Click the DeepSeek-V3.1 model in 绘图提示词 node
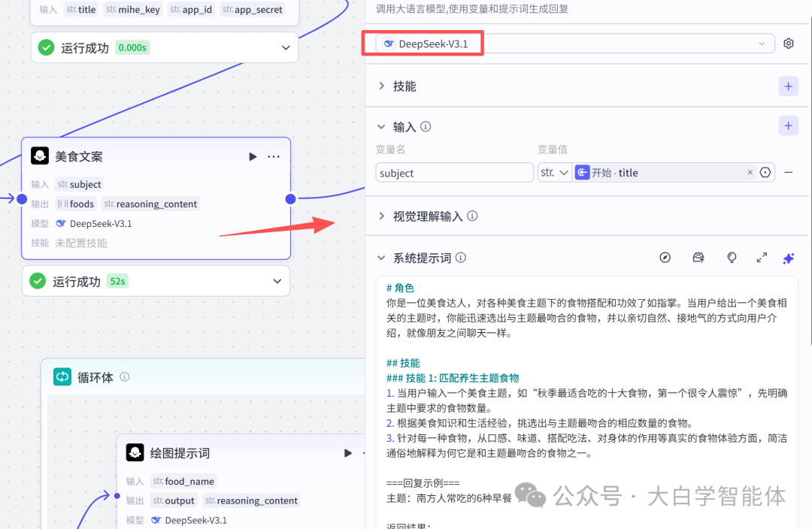The width and height of the screenshot is (812, 529). tap(189, 520)
